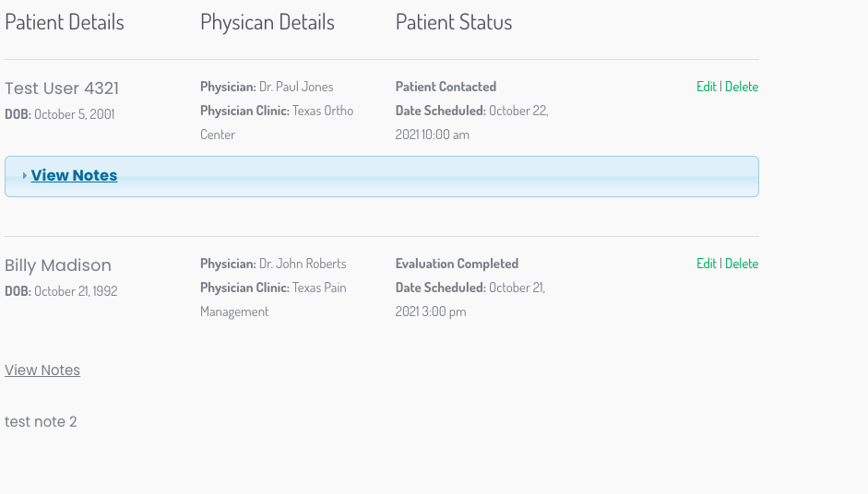Select the Test User 4321 patient name
868x494 pixels.
click(62, 88)
